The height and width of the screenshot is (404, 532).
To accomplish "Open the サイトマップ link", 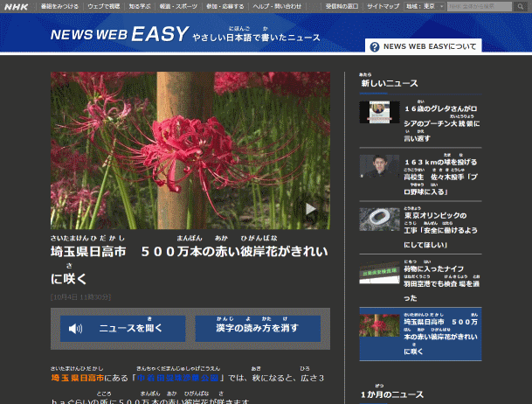I will (x=383, y=6).
